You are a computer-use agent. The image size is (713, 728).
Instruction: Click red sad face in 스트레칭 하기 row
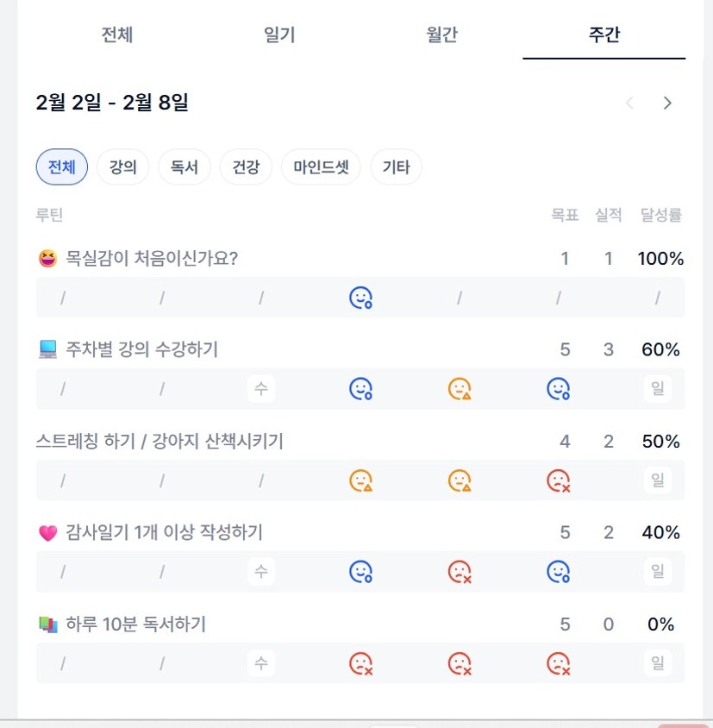(x=559, y=480)
